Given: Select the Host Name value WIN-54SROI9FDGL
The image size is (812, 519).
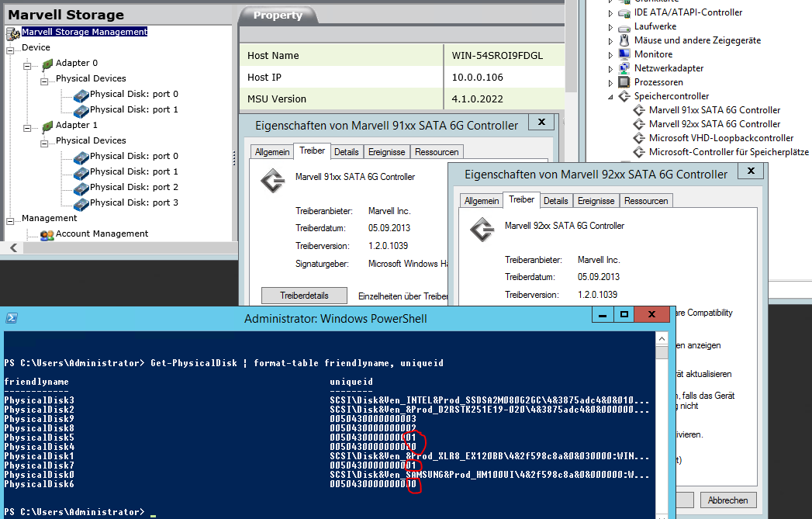Looking at the screenshot, I should pyautogui.click(x=497, y=55).
